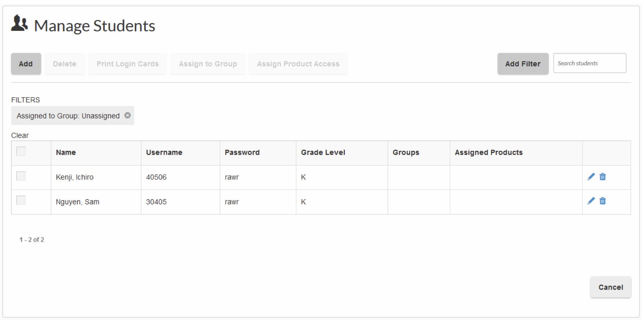Viewport: 644px width, 323px height.
Task: Focus the Search students field
Action: (589, 63)
